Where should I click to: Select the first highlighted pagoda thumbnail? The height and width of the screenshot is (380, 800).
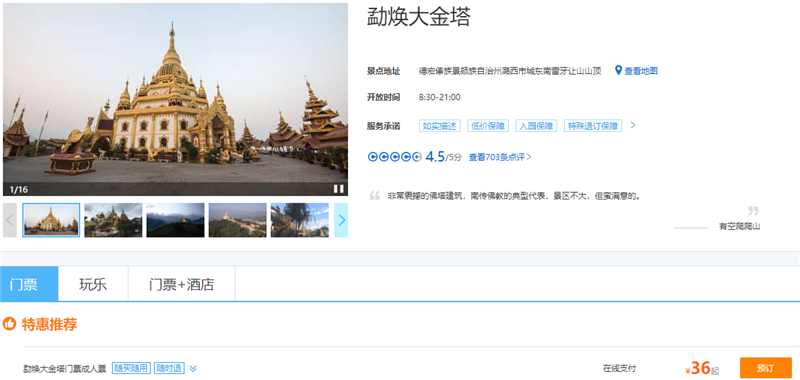tap(51, 220)
